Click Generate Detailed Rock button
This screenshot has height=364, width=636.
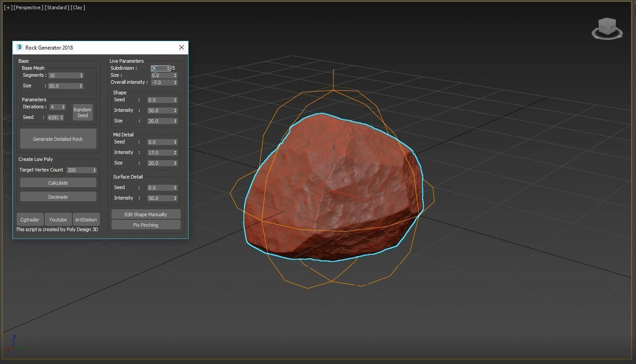[x=58, y=139]
